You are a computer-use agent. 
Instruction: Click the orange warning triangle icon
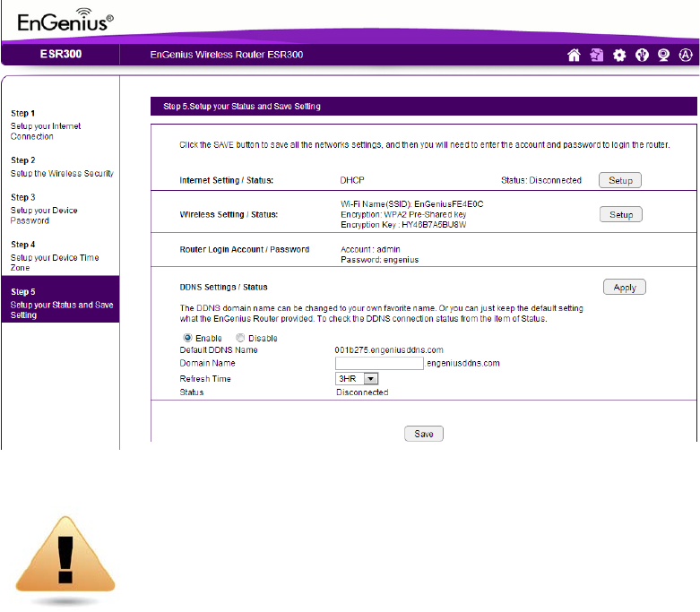pos(65,555)
